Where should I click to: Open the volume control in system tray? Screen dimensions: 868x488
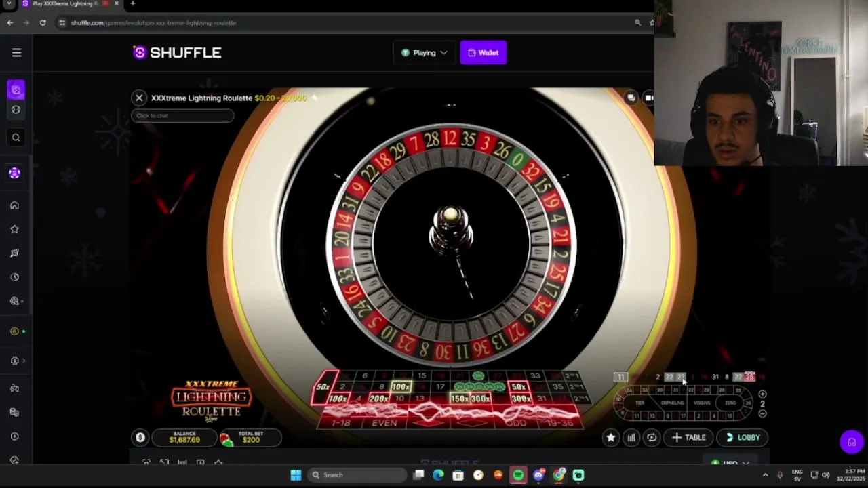(825, 475)
